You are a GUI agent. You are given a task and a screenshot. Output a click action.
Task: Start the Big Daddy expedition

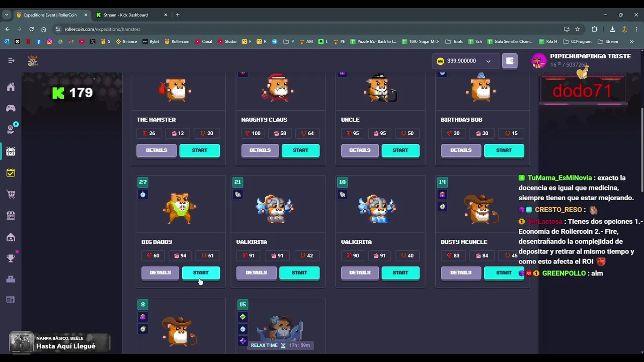click(x=201, y=273)
